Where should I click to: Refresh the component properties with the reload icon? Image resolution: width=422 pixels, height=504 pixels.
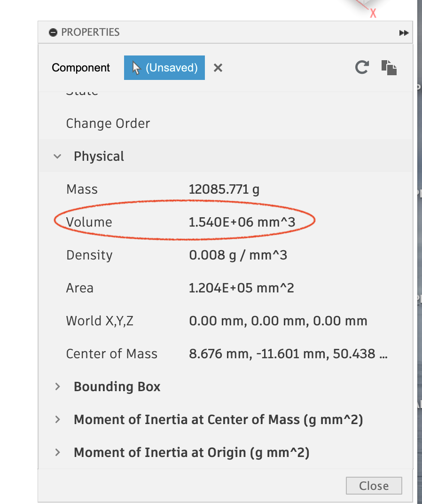pos(361,67)
